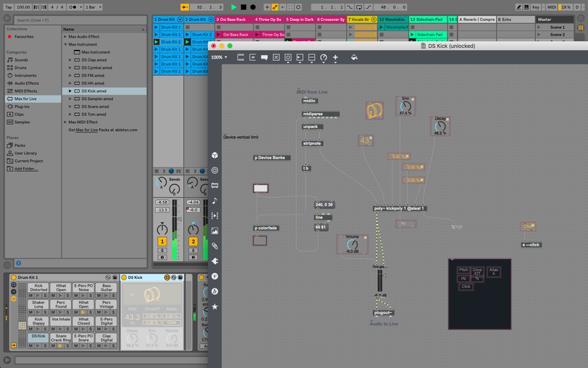588x368 pixels.
Task: Click session record circle button
Action: pyautogui.click(x=298, y=7)
